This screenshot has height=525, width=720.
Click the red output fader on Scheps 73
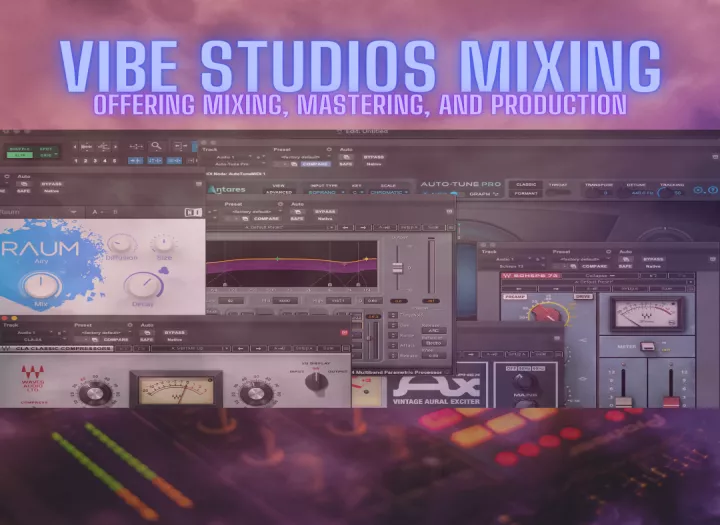[x=671, y=401]
